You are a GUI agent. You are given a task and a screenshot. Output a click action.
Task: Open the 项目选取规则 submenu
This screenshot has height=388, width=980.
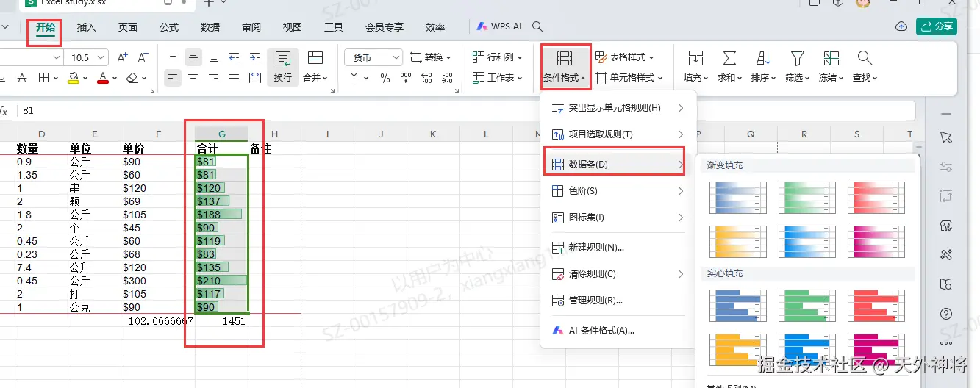(618, 134)
